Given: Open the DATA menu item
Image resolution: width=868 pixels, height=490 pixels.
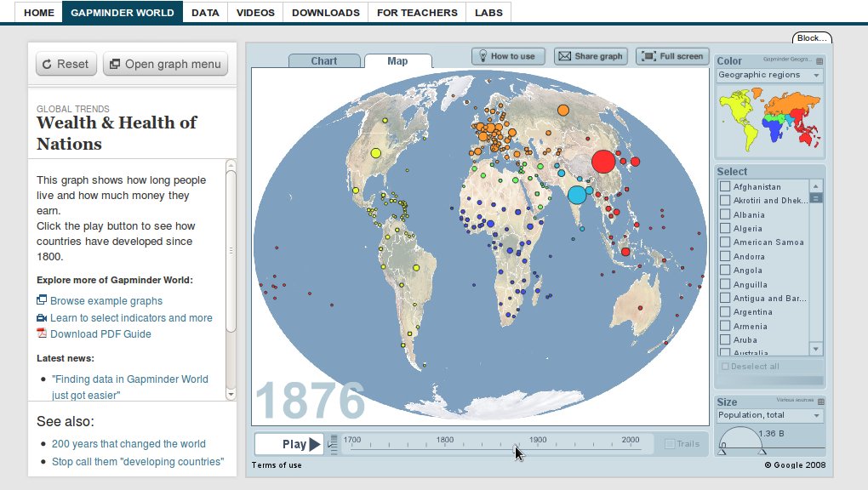Looking at the screenshot, I should pyautogui.click(x=205, y=12).
